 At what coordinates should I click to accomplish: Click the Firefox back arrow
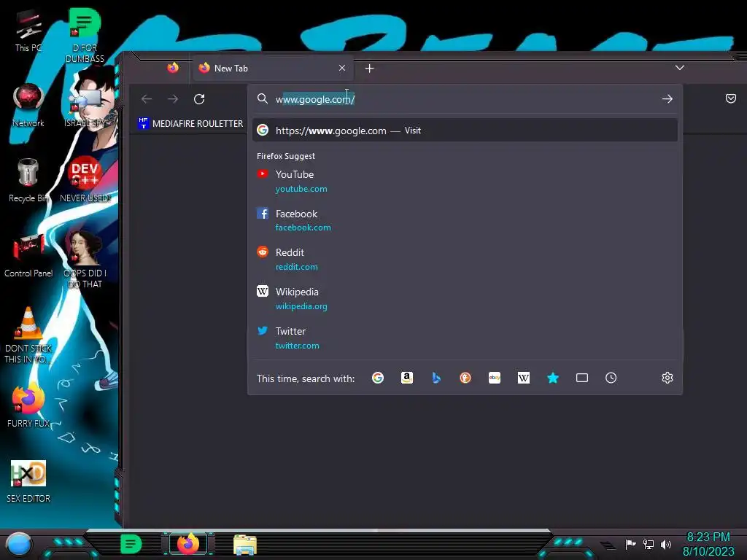point(147,99)
